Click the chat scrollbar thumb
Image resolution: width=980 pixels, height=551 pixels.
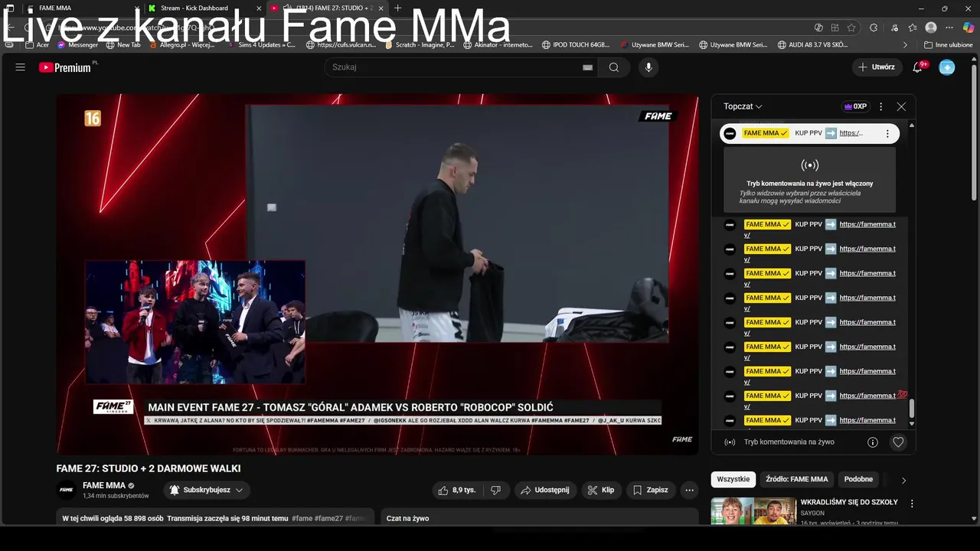click(x=911, y=409)
